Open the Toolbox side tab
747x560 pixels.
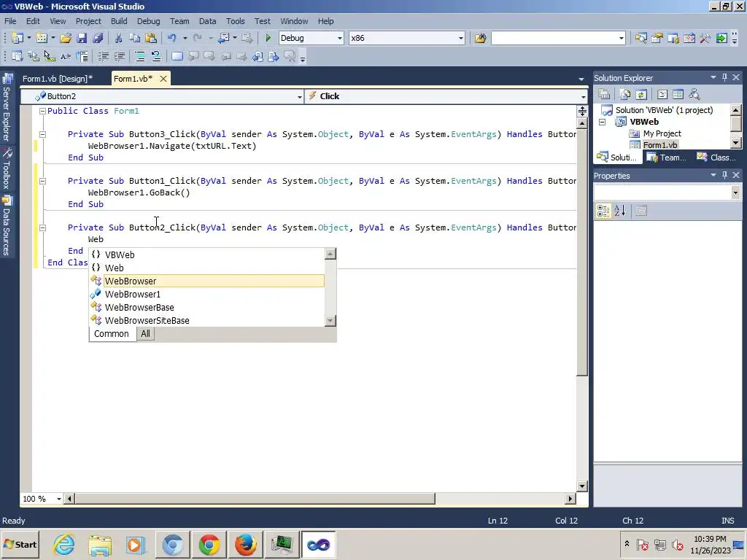tap(7, 168)
